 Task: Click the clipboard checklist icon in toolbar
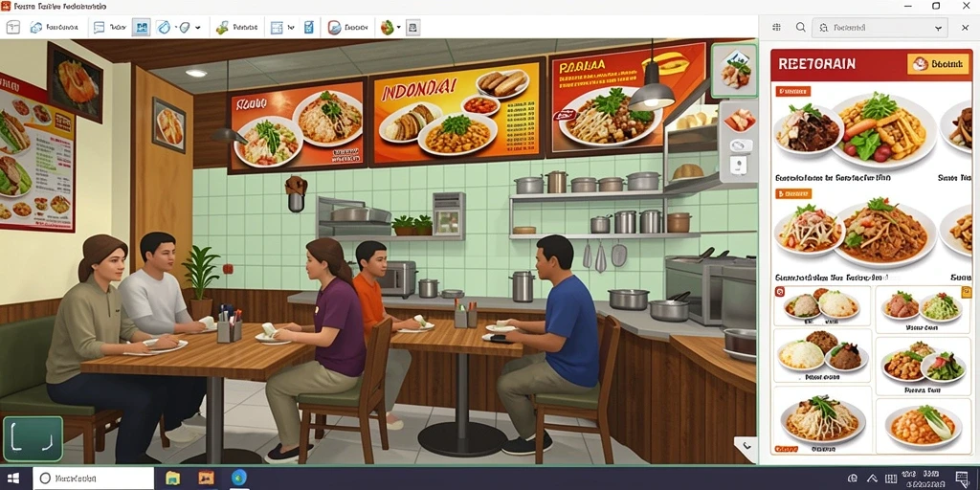coord(309,28)
